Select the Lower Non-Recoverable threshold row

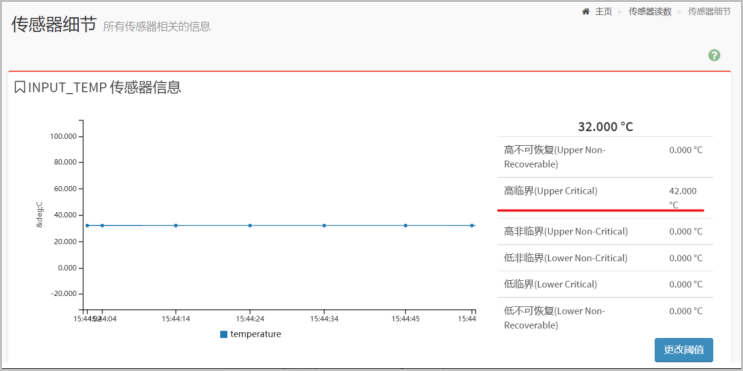(x=606, y=318)
